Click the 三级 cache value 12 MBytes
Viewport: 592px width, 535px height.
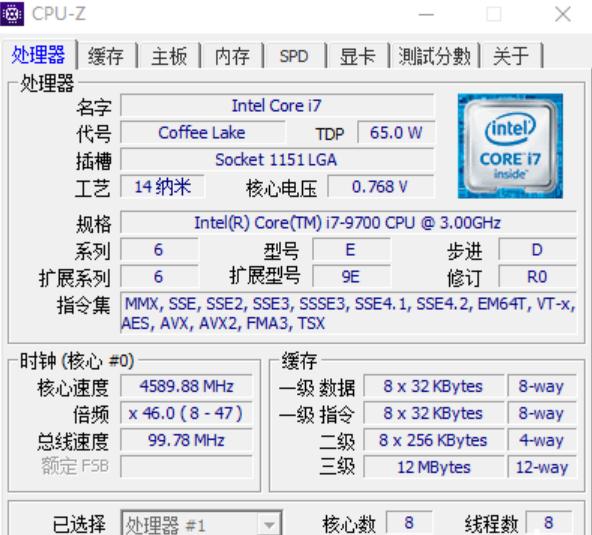click(434, 467)
